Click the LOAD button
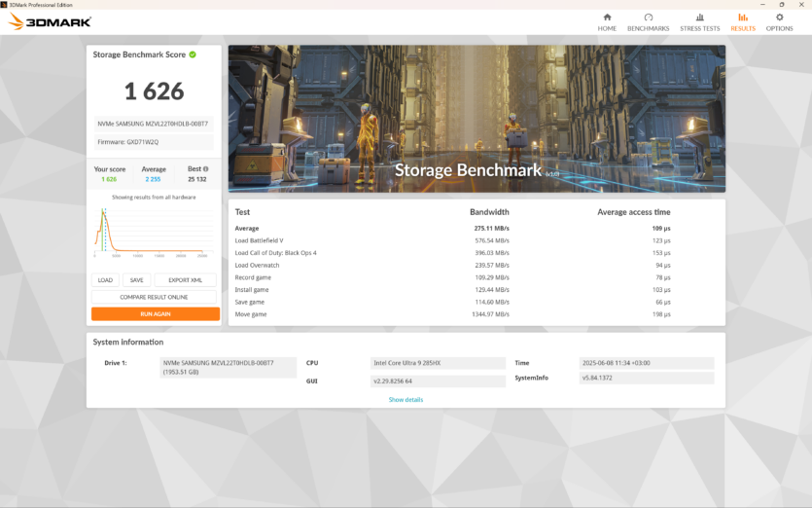 (105, 280)
